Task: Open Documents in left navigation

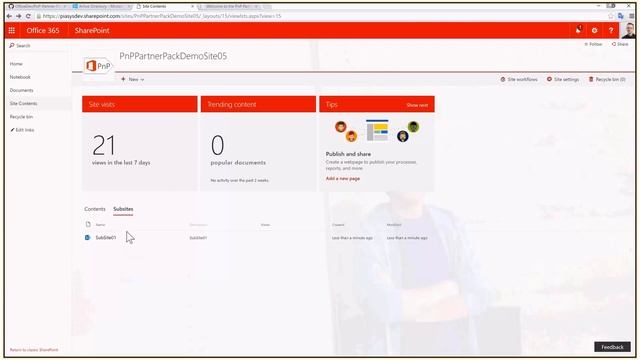Action: (x=22, y=90)
